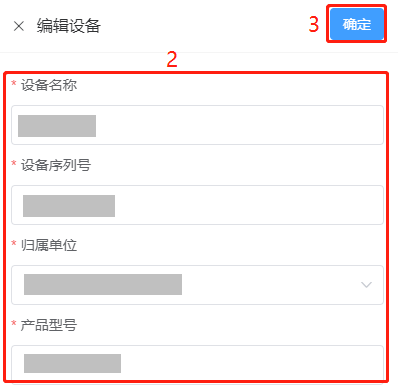This screenshot has width=398, height=389.
Task: Click the 编辑设备 panel title
Action: point(69,26)
